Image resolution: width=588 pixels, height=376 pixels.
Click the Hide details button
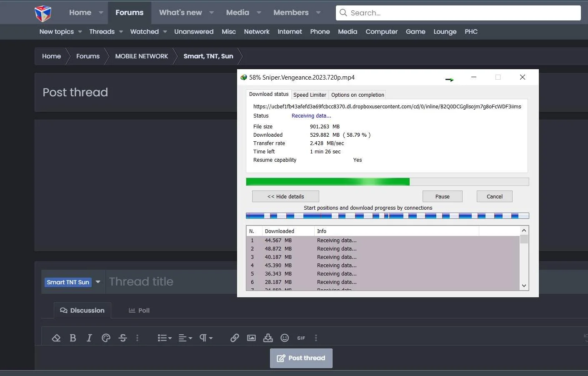285,196
